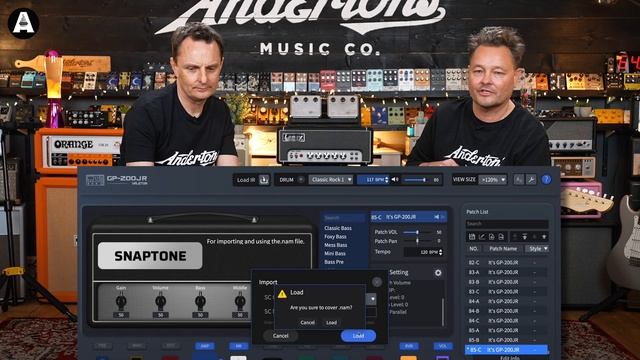Click the icon left of the wrench
Viewport: 640px width, 360px height.
pyautogui.click(x=519, y=180)
